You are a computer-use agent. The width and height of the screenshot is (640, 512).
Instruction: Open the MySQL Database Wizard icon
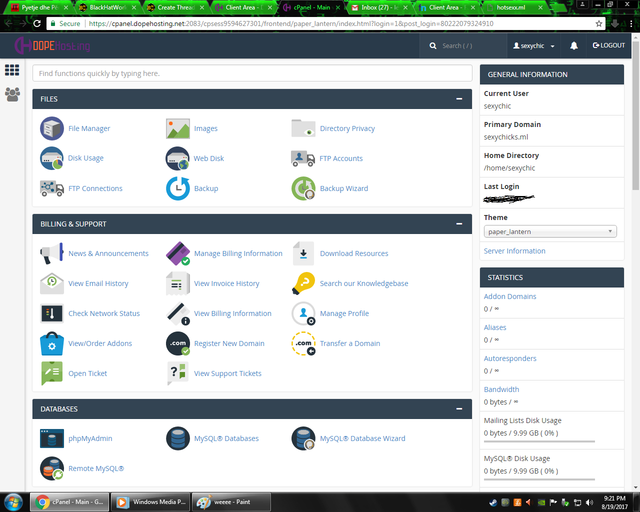coord(303,438)
